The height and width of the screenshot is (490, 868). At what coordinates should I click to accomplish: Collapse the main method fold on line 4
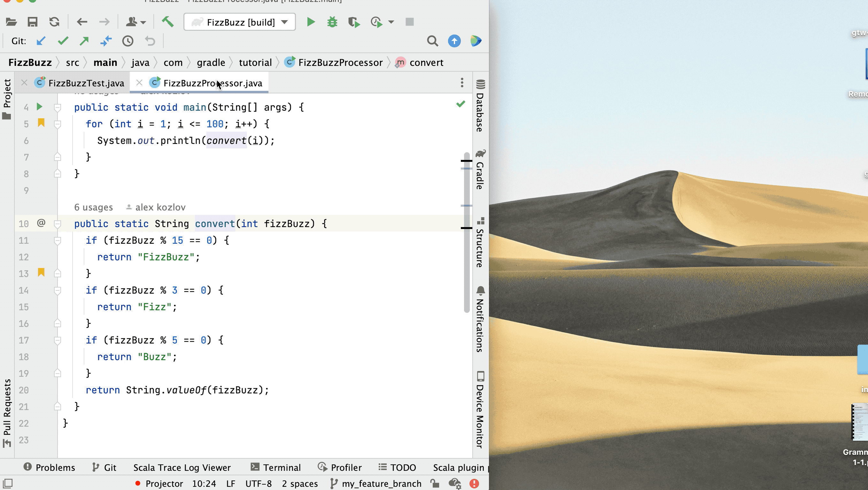tap(58, 107)
